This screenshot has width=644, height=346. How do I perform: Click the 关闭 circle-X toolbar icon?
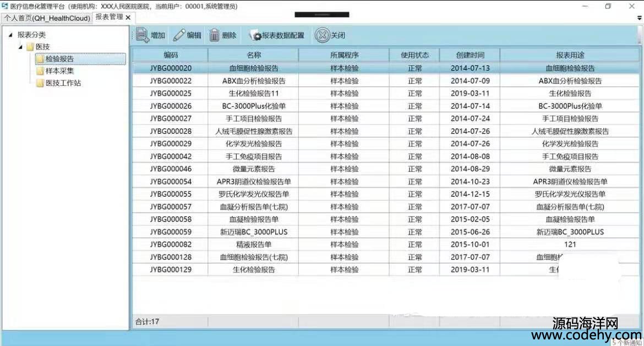click(323, 35)
